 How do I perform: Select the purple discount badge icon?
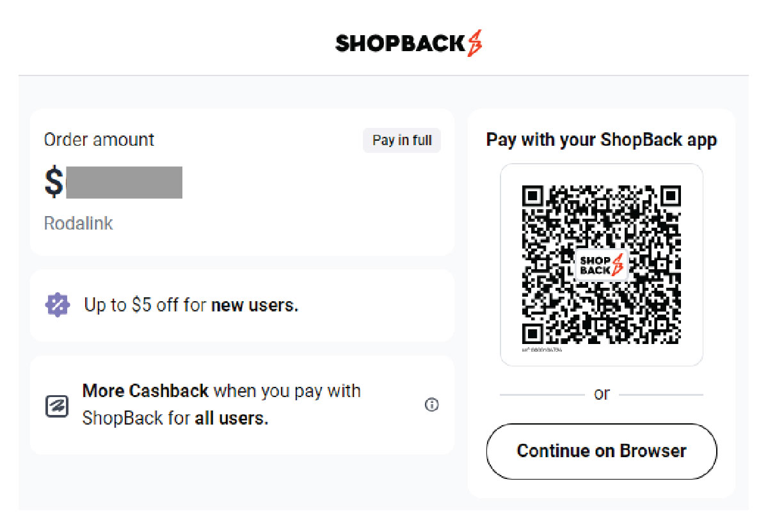coord(56,305)
